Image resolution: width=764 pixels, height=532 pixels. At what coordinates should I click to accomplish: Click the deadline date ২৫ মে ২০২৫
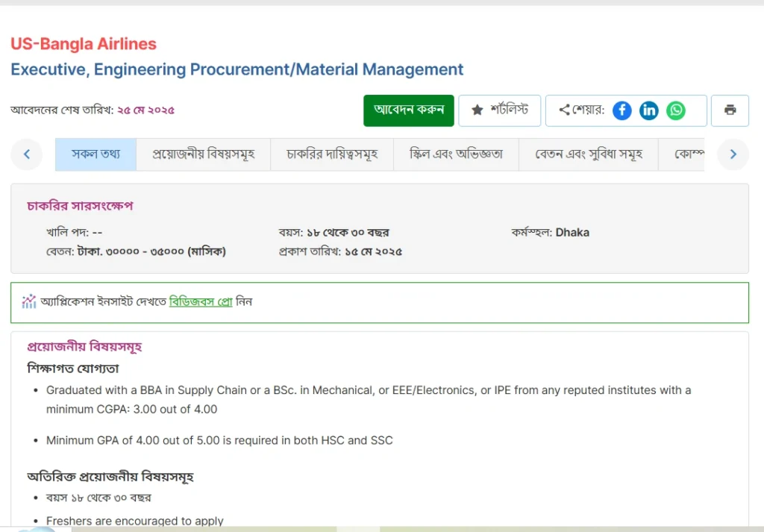pyautogui.click(x=145, y=110)
